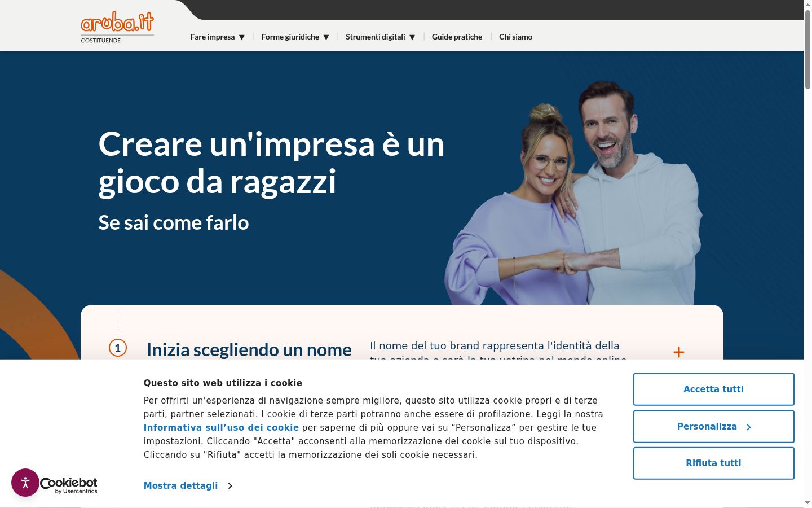Go to Chi siamo page

515,37
